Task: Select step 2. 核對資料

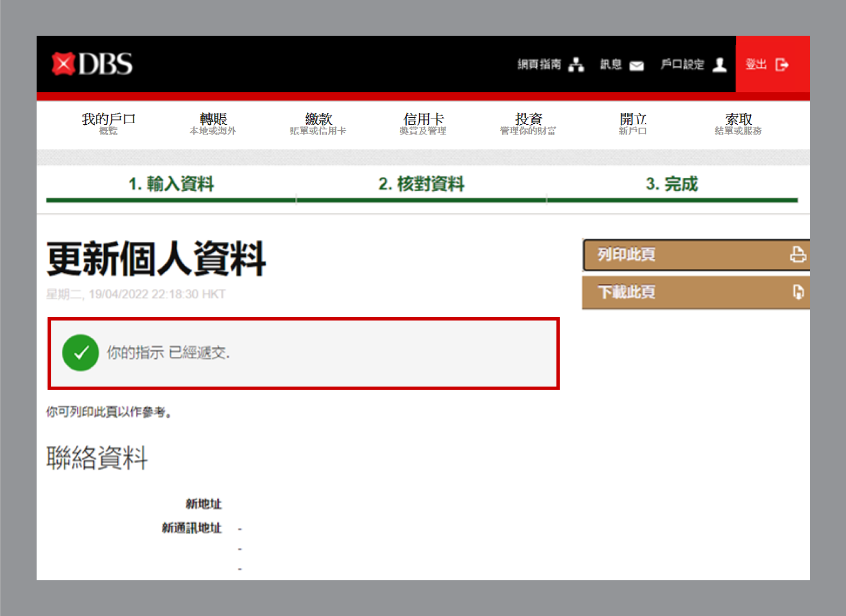Action: tap(421, 184)
